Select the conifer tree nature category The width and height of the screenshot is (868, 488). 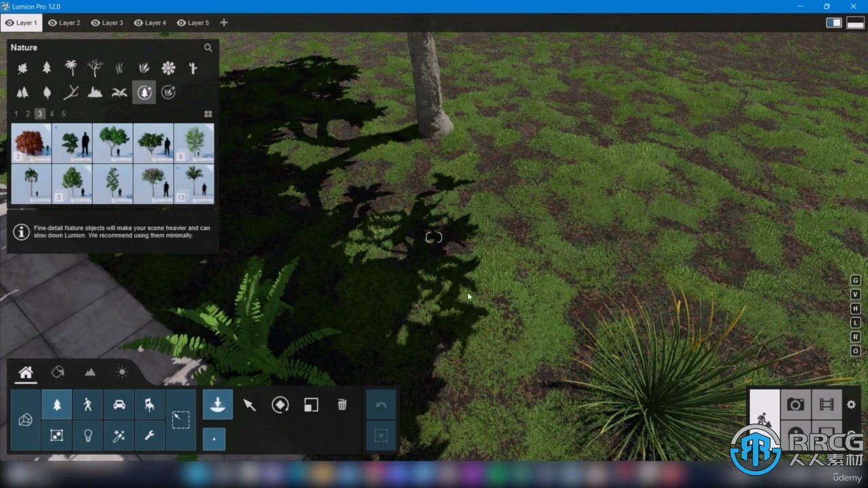47,68
